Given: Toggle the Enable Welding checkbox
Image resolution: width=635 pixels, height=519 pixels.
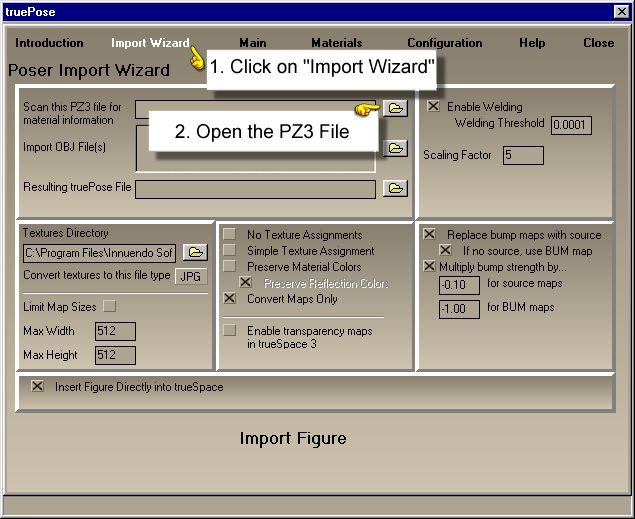Looking at the screenshot, I should click(433, 106).
